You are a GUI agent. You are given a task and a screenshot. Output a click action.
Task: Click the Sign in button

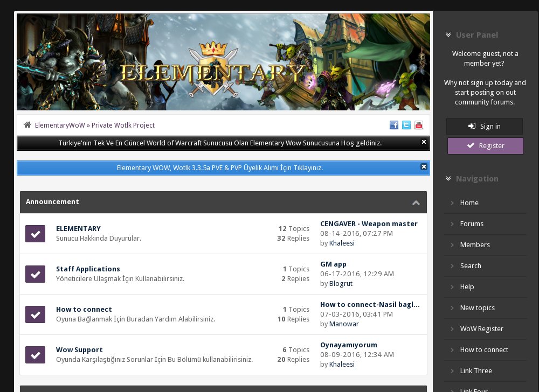485,127
